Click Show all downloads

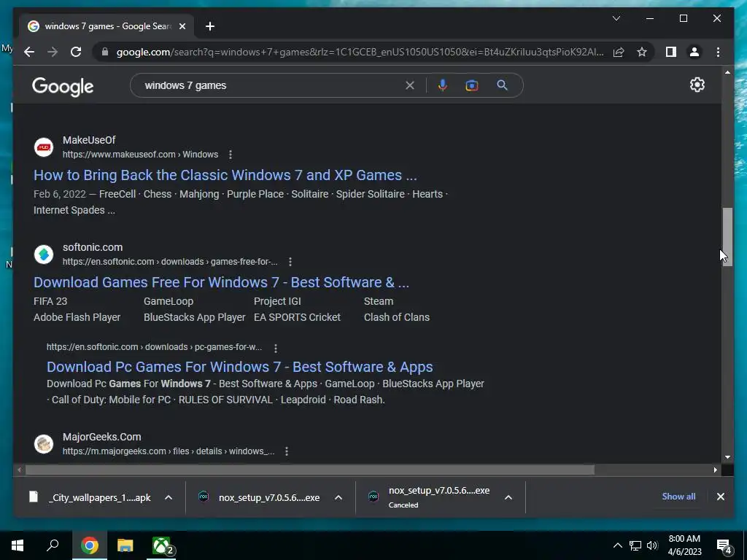point(678,496)
